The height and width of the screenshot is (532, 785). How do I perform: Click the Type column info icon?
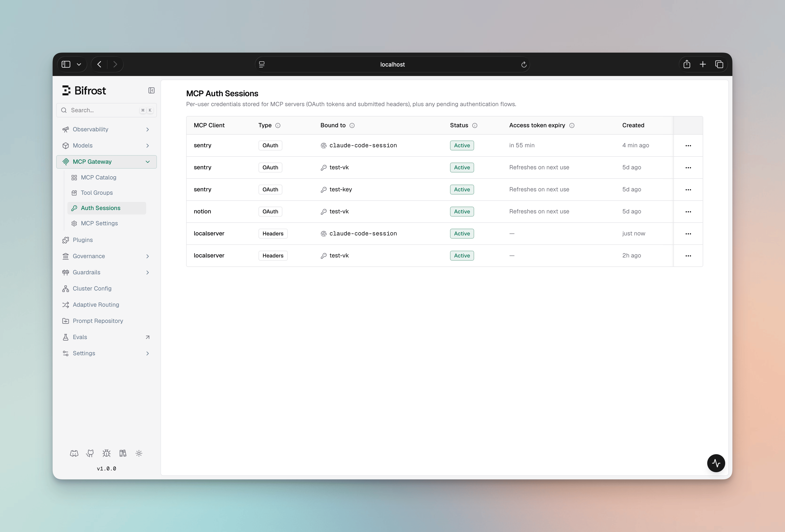pyautogui.click(x=278, y=125)
